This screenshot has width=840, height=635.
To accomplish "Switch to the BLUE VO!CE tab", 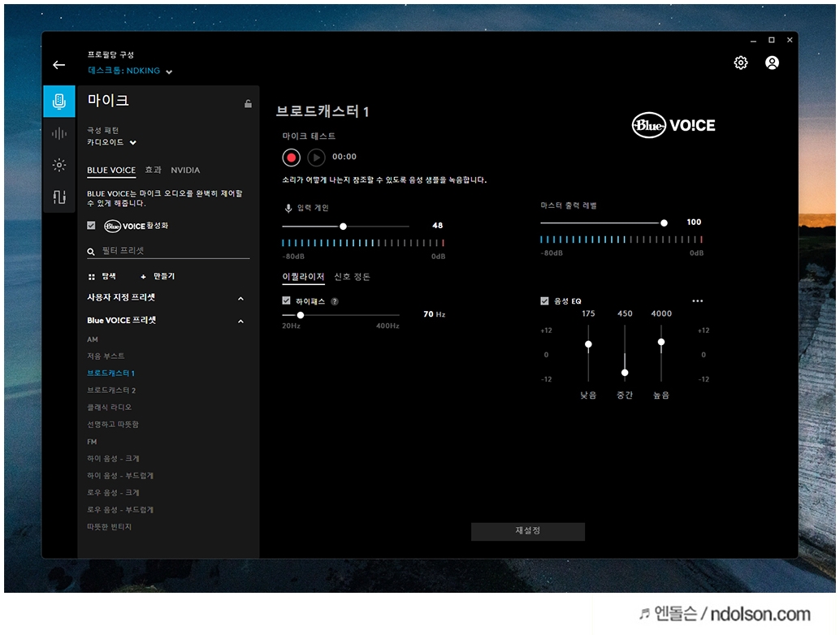I will tap(111, 171).
